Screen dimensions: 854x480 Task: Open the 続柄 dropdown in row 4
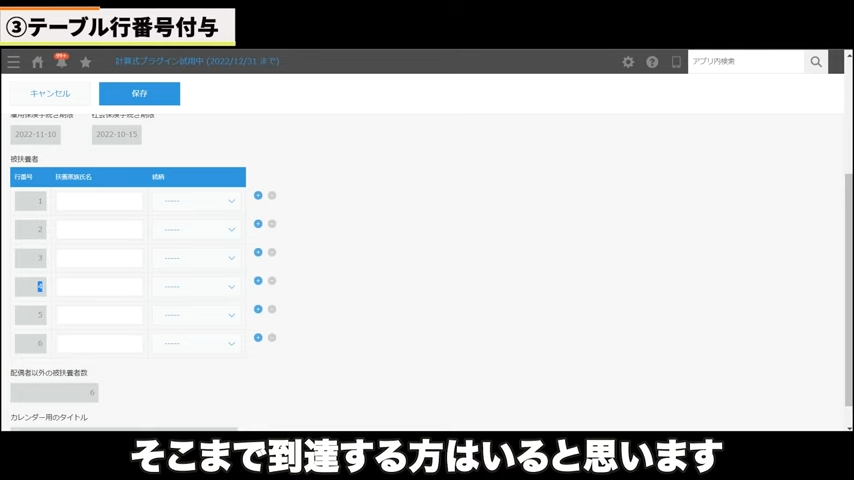point(196,287)
